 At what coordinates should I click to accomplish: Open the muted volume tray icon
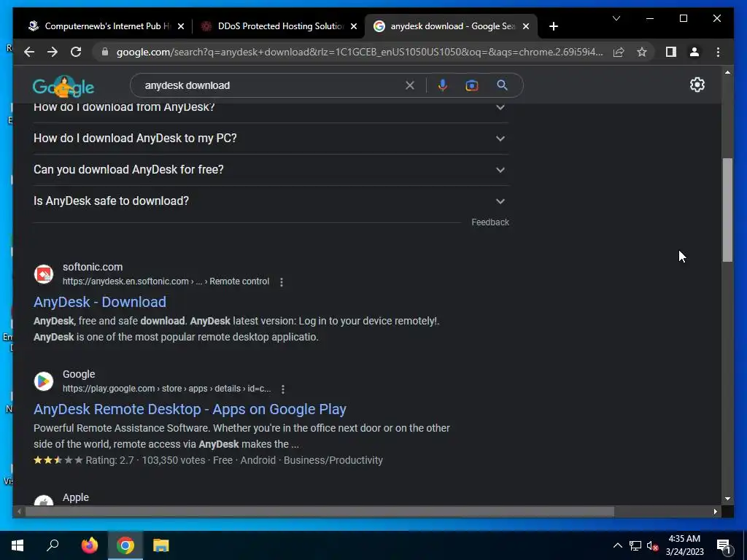(x=653, y=545)
